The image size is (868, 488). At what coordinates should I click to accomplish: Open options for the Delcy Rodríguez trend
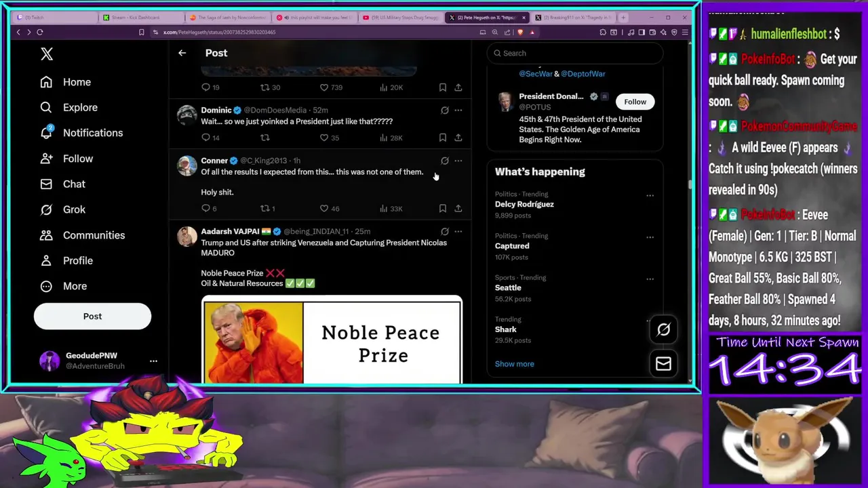coord(650,195)
